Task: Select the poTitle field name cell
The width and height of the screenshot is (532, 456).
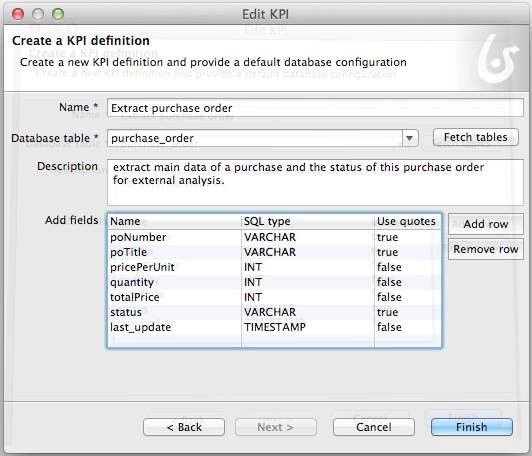Action: (x=174, y=252)
